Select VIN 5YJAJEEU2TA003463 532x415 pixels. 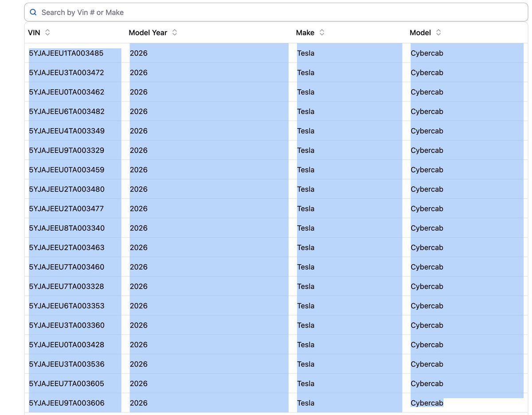pos(66,248)
